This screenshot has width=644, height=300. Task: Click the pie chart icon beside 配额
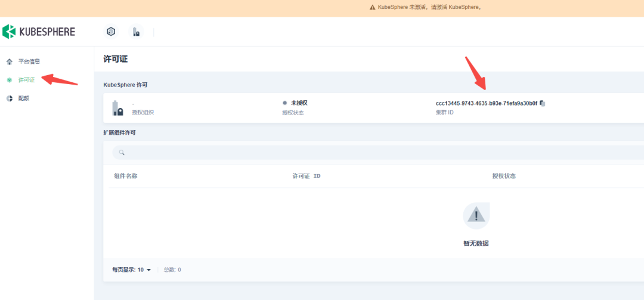click(10, 98)
